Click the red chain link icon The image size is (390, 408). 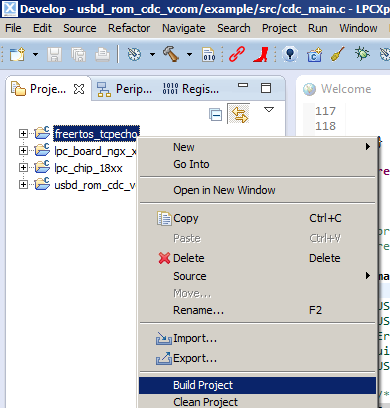tap(237, 54)
